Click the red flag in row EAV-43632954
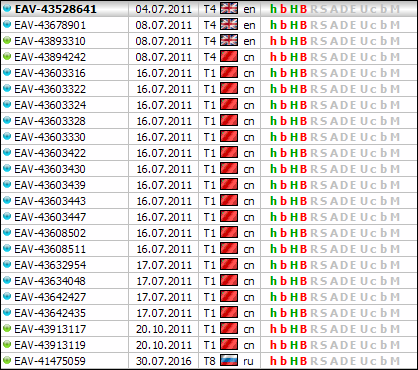The width and height of the screenshot is (418, 370). (229, 264)
